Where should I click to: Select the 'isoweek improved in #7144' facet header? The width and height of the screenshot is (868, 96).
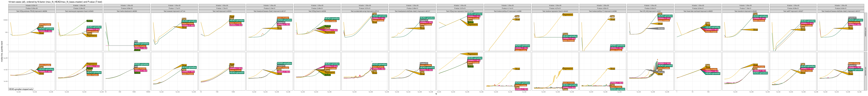175,11
